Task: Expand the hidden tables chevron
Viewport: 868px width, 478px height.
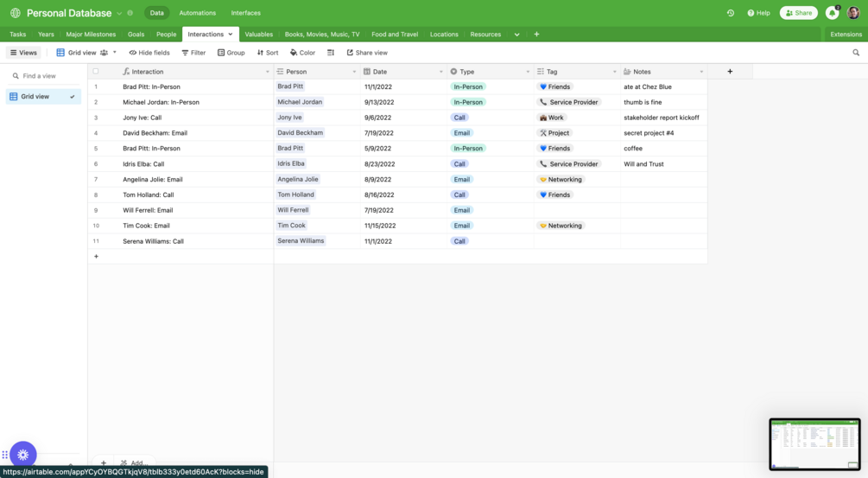Action: tap(517, 35)
